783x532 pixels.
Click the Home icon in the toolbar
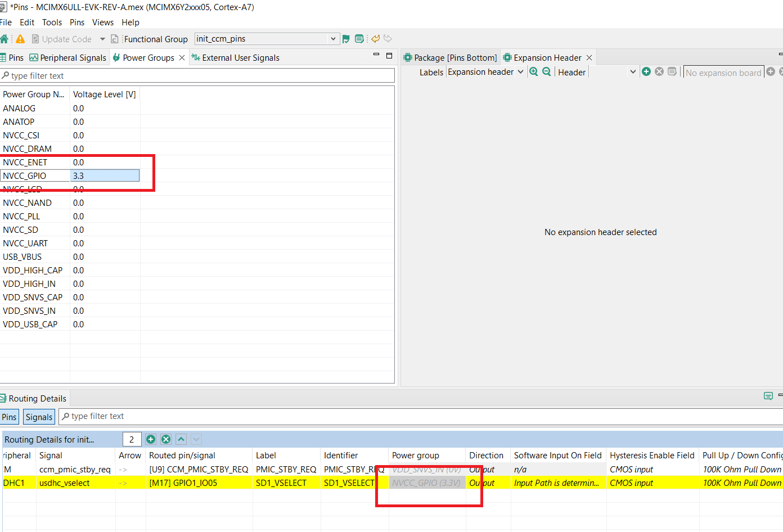click(4, 38)
